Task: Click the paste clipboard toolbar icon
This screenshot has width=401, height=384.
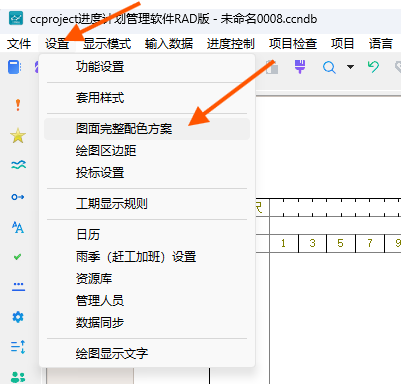Action: (x=272, y=68)
